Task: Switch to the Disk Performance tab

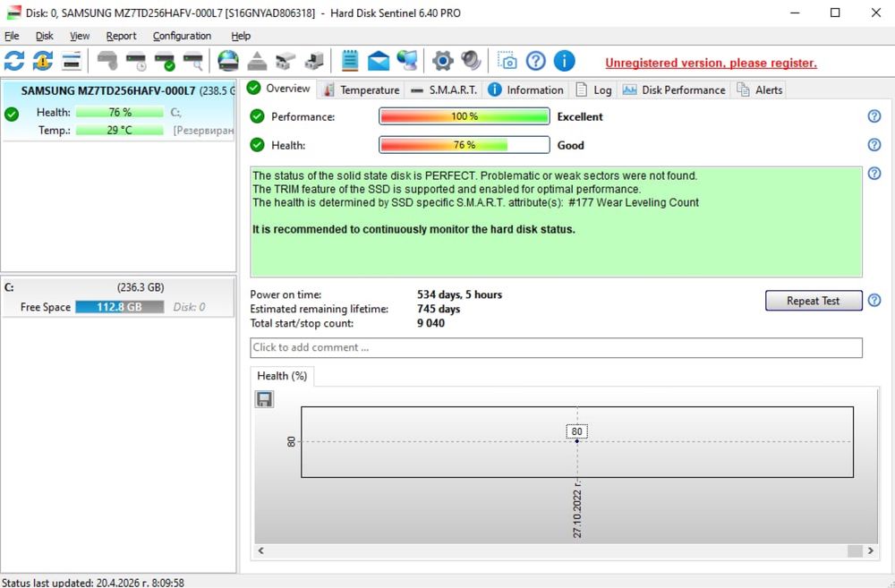Action: pos(674,89)
